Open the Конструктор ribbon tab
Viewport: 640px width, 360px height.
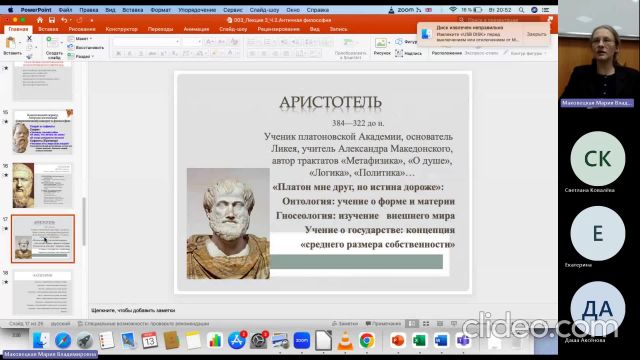121,29
